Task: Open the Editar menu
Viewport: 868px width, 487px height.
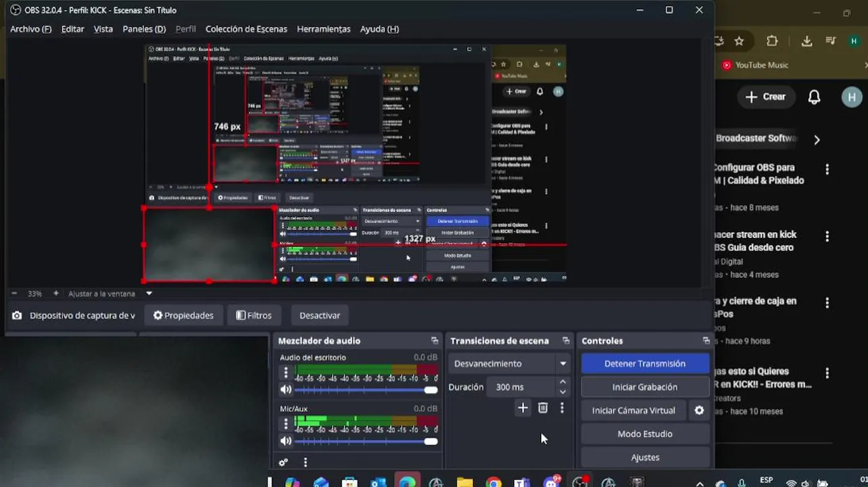Action: pos(72,29)
